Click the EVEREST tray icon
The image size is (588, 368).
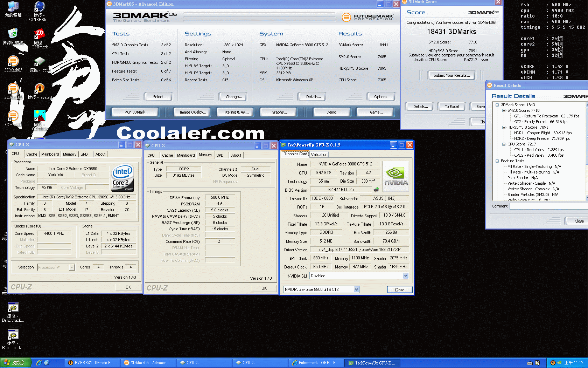click(553, 363)
